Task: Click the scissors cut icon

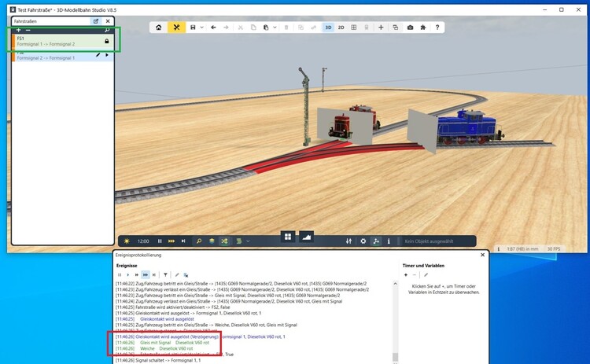Action: pyautogui.click(x=240, y=28)
